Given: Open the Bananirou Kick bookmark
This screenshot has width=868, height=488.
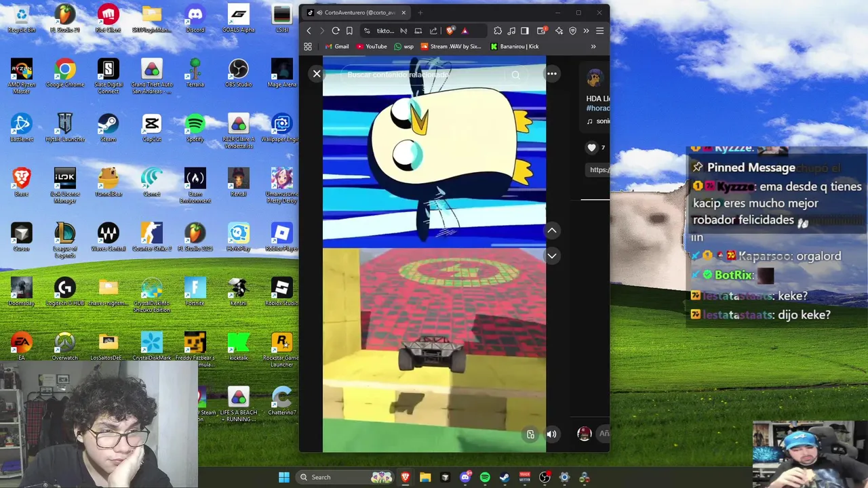Looking at the screenshot, I should click(515, 47).
